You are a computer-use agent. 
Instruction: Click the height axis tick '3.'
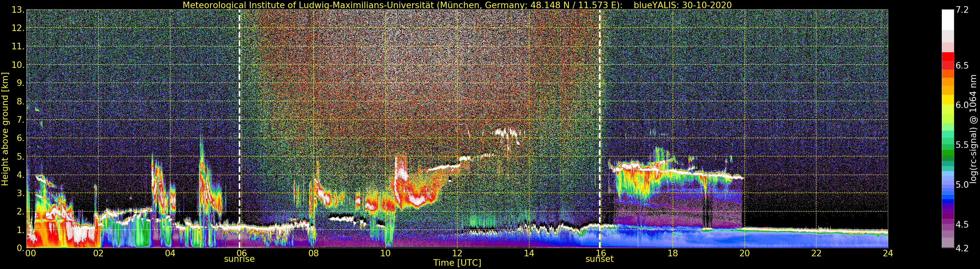click(x=21, y=193)
